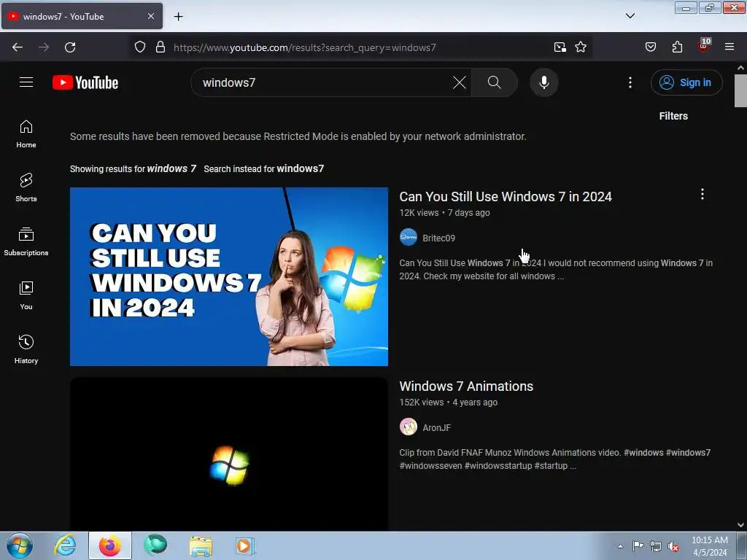Save page to Pocket

tap(651, 47)
